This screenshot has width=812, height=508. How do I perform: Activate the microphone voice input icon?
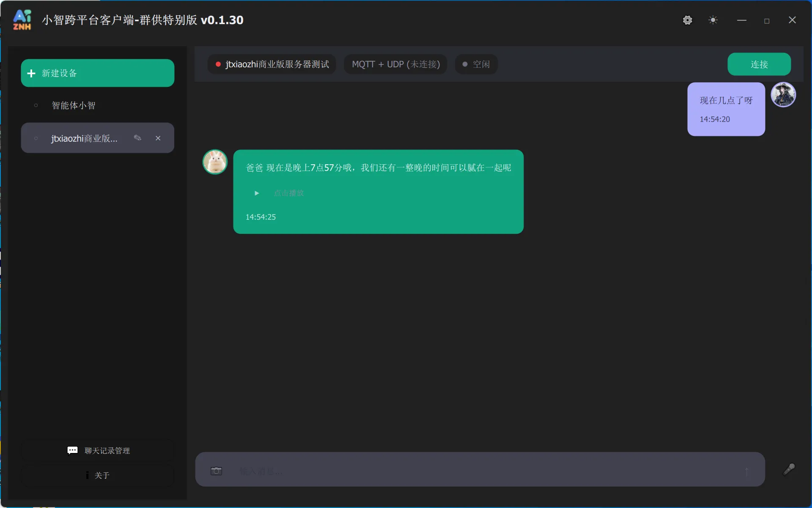point(789,469)
